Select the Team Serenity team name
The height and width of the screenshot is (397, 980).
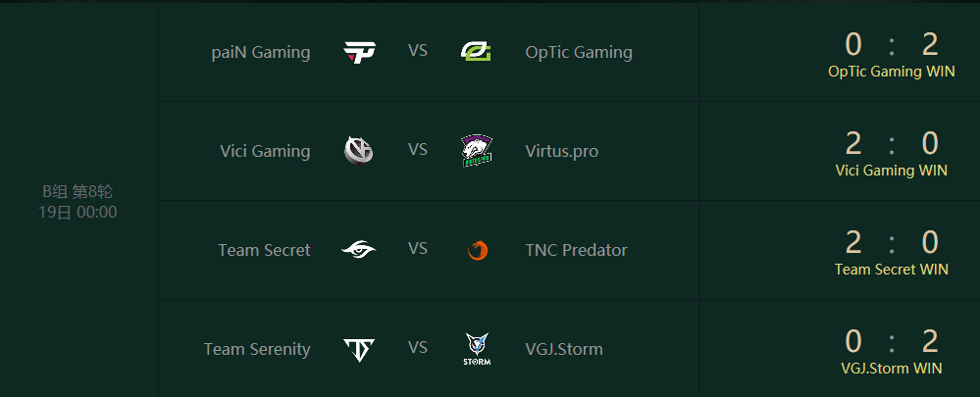[x=257, y=350]
